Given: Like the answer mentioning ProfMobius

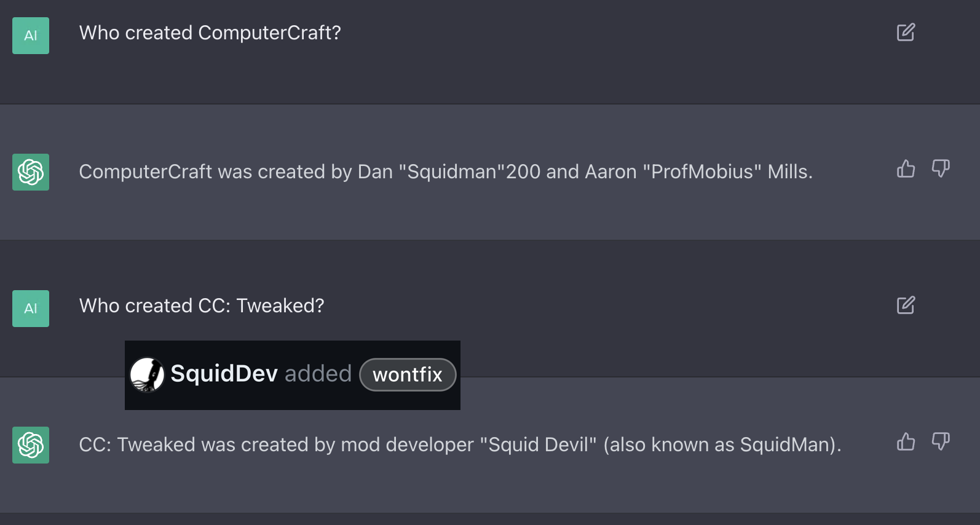Looking at the screenshot, I should point(906,169).
